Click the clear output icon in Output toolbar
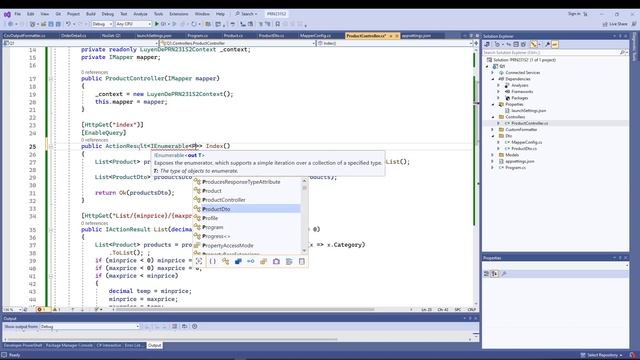The height and width of the screenshot is (360, 640). tap(174, 326)
